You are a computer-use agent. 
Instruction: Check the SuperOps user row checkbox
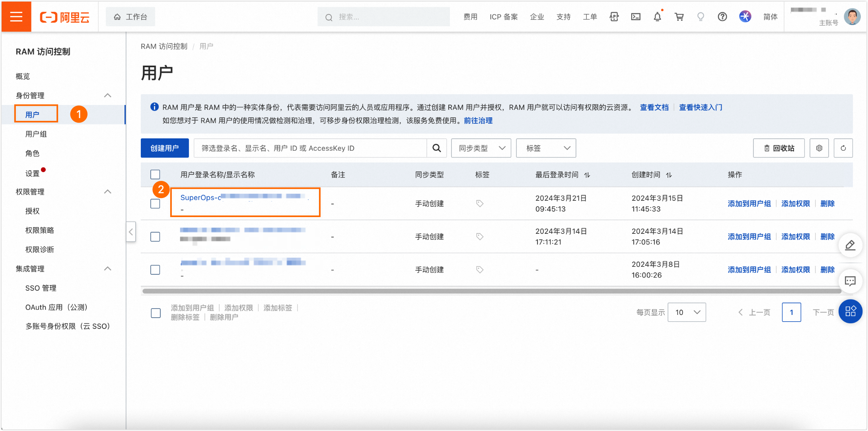point(155,204)
